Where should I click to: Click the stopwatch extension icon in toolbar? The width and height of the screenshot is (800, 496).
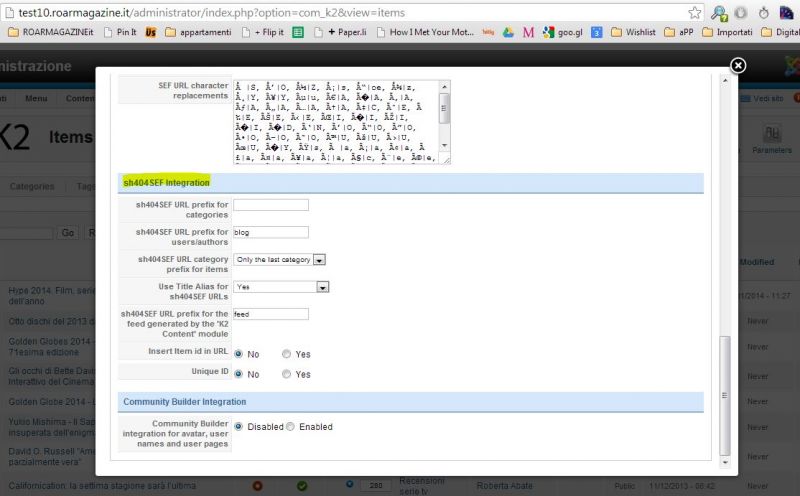click(x=763, y=13)
